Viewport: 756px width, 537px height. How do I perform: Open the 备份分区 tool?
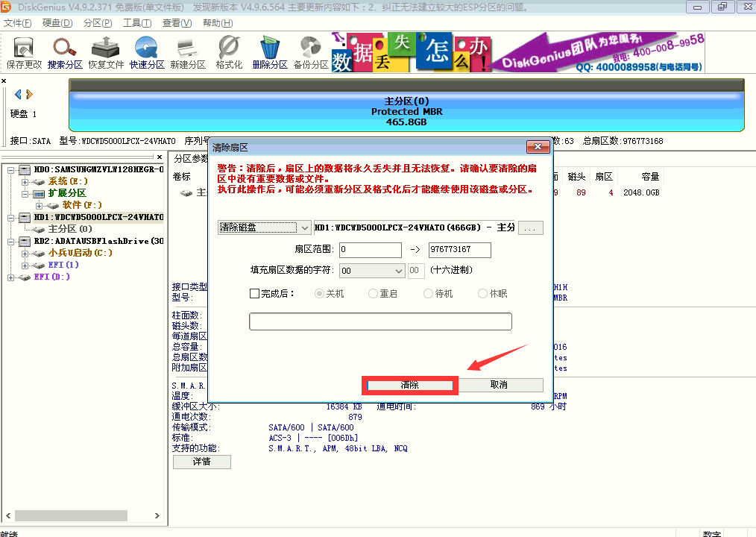[311, 51]
